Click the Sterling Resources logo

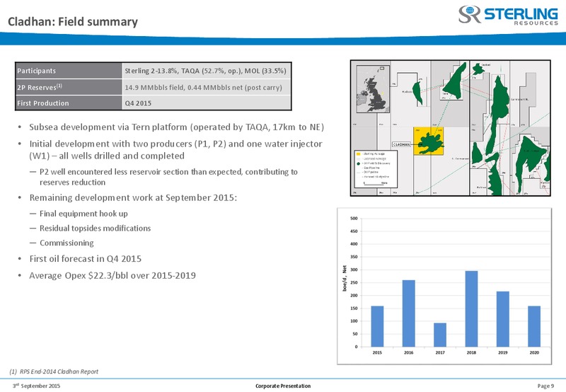click(x=508, y=15)
